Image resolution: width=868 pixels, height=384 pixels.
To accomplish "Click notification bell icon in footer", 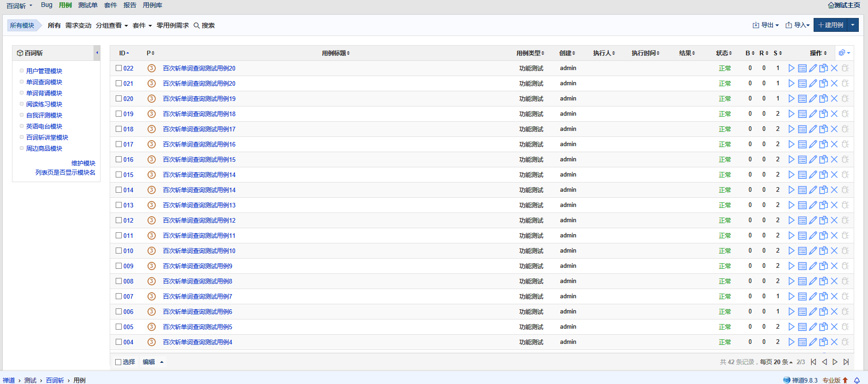I will pos(857,380).
